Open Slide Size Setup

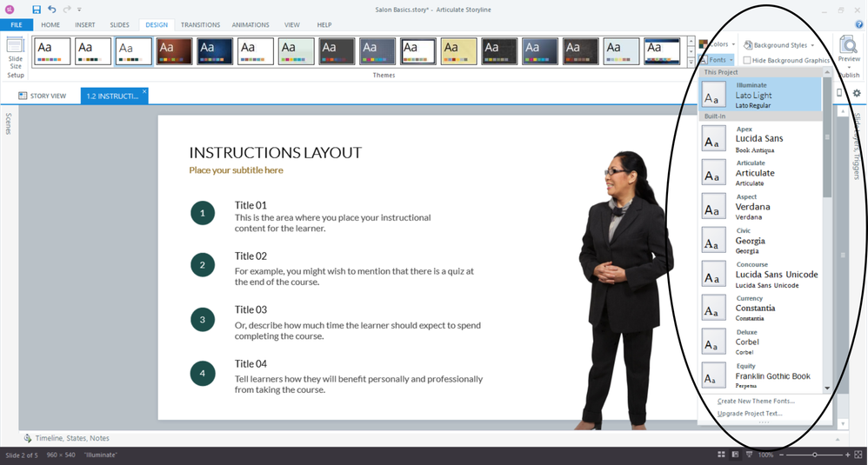(16, 57)
